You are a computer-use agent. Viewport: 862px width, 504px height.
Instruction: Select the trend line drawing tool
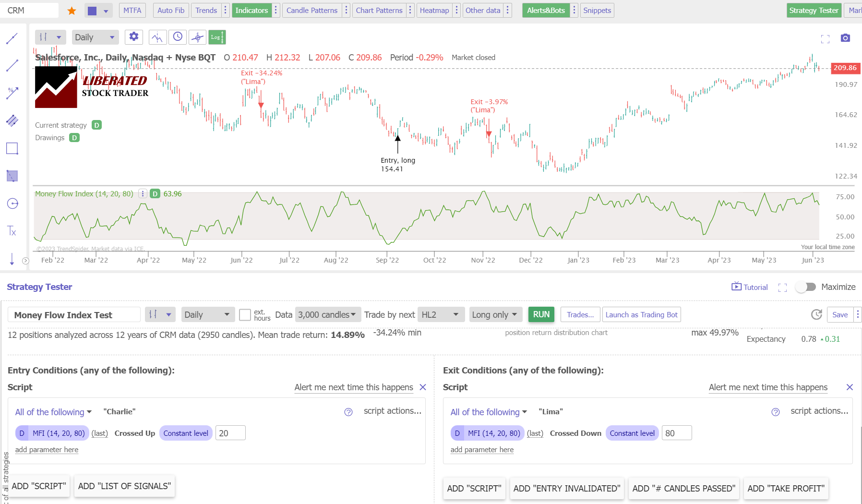12,66
